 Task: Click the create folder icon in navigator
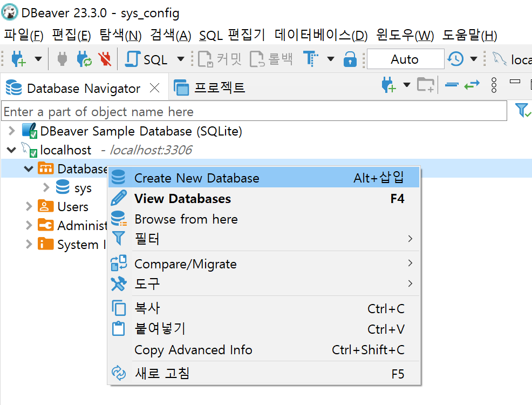tap(426, 85)
